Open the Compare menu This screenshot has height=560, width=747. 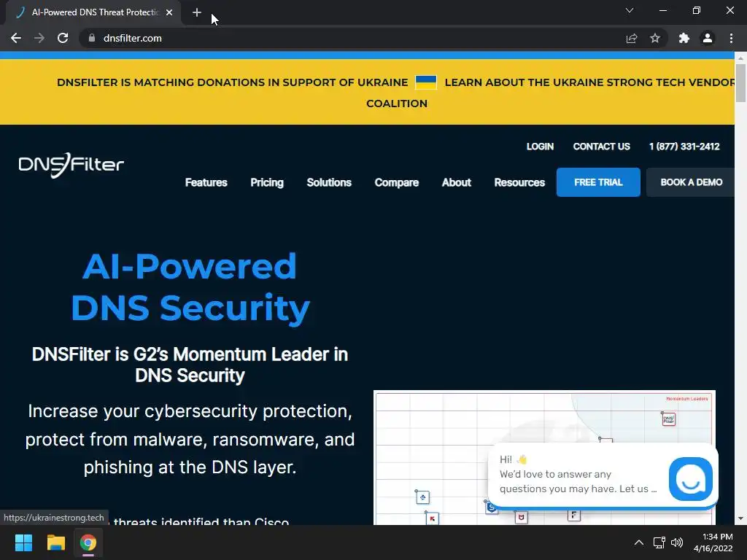396,182
